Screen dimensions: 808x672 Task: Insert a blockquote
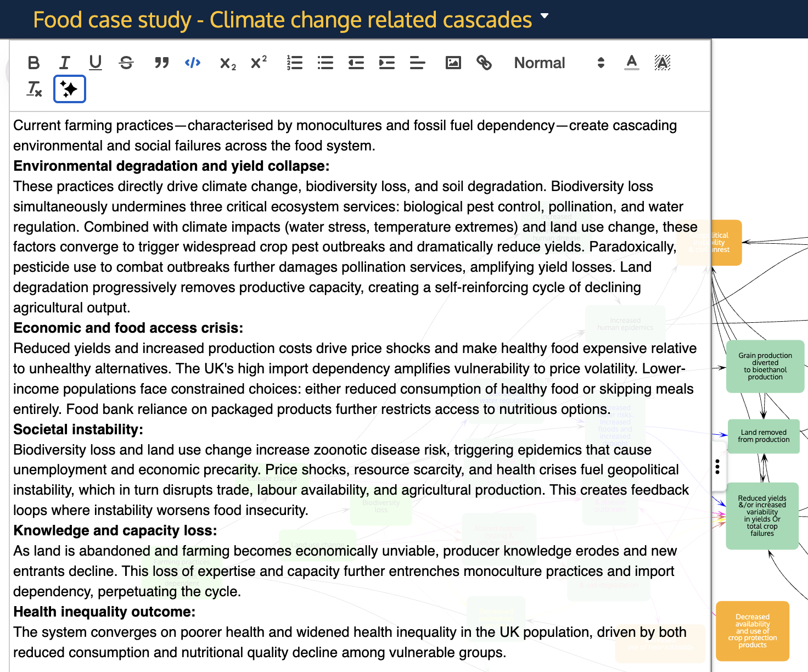161,63
